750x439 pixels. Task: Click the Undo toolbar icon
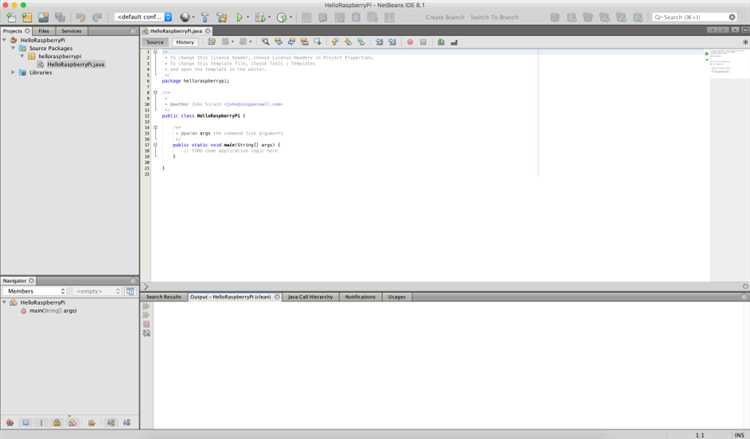tap(80, 18)
